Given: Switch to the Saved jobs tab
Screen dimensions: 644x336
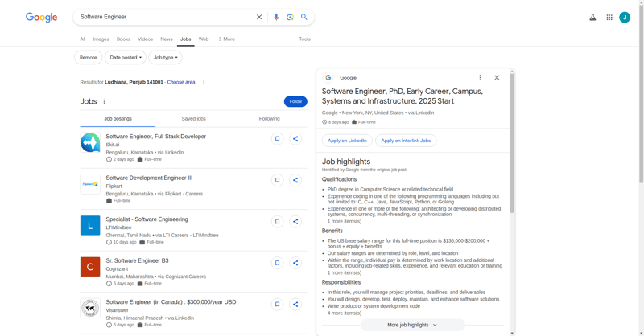Looking at the screenshot, I should (193, 118).
